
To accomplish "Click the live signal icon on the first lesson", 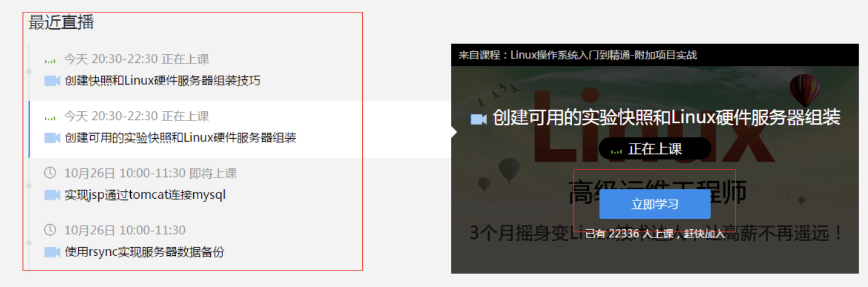I will (50, 60).
